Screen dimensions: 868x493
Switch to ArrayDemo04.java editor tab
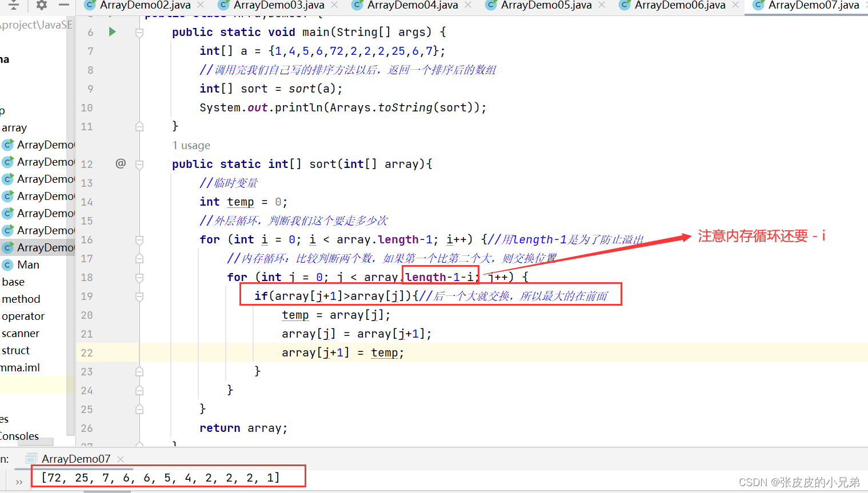click(x=413, y=5)
